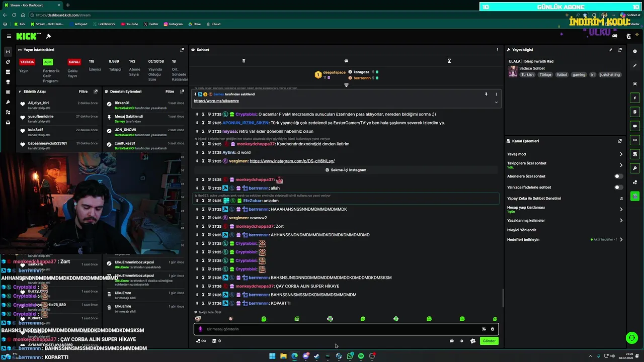The width and height of the screenshot is (644, 362).
Task: Click username monkeydchoppa37 on the Zort message
Action: [255, 226]
